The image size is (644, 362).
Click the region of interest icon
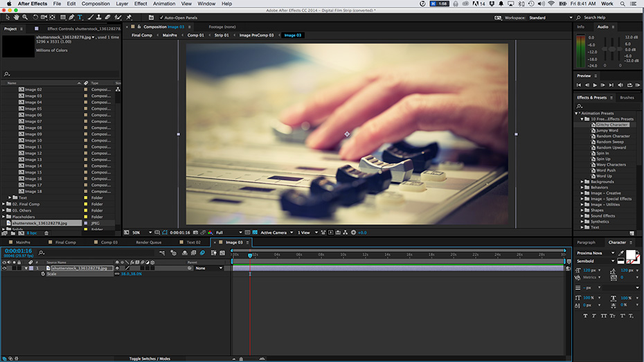247,233
